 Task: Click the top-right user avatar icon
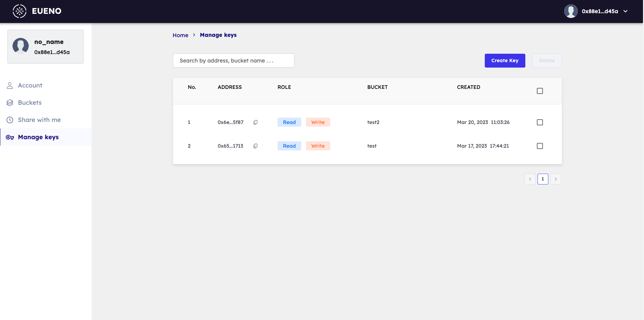coord(571,11)
